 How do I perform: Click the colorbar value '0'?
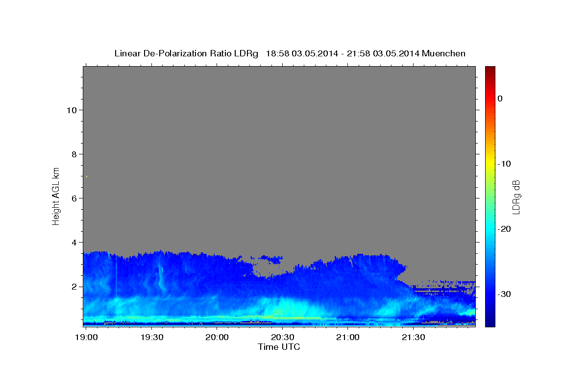pyautogui.click(x=500, y=98)
